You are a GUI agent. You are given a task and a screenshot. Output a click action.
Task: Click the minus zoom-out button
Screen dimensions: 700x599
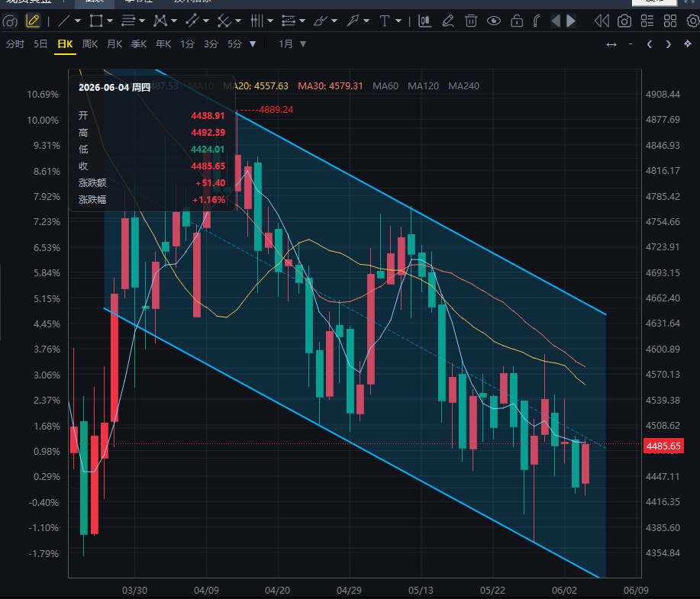click(x=631, y=44)
